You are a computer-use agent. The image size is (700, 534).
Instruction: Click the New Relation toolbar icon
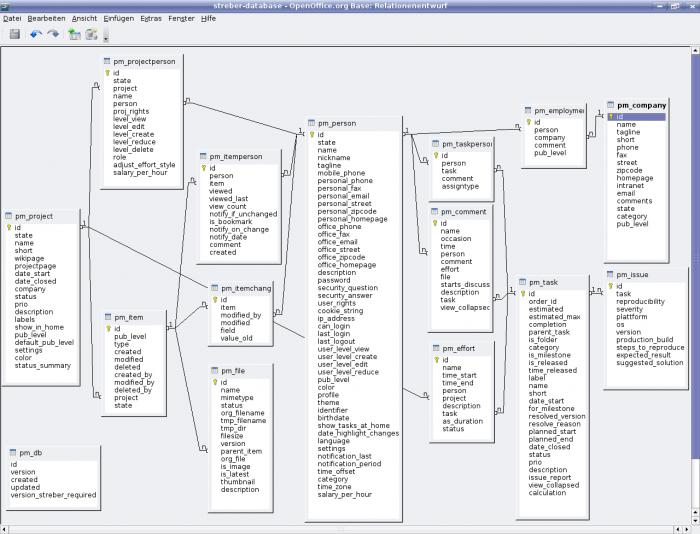tap(92, 34)
